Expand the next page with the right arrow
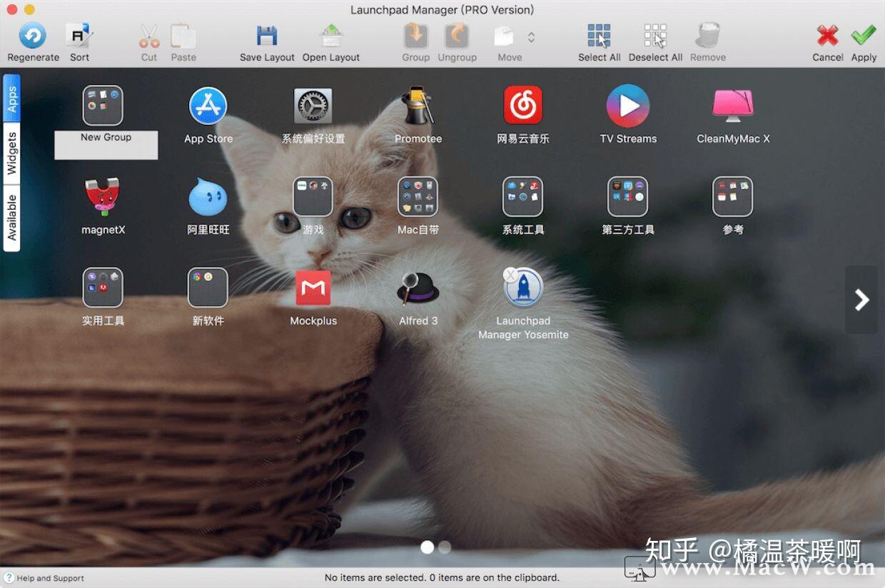This screenshot has width=885, height=588. point(861,300)
